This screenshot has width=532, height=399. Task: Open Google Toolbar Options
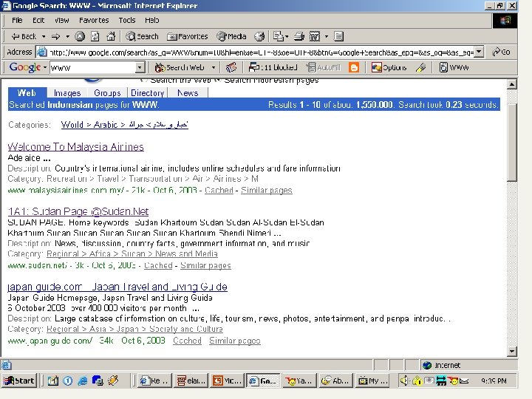pos(389,67)
